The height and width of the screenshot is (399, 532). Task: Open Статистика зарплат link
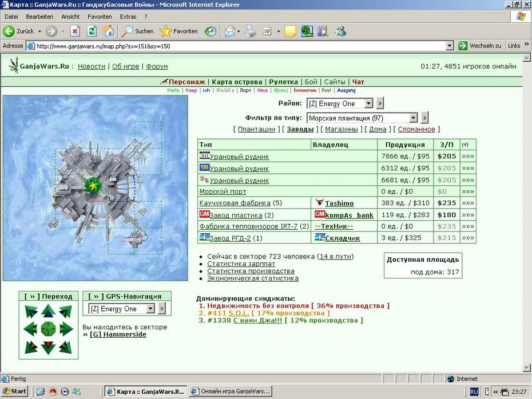click(241, 264)
